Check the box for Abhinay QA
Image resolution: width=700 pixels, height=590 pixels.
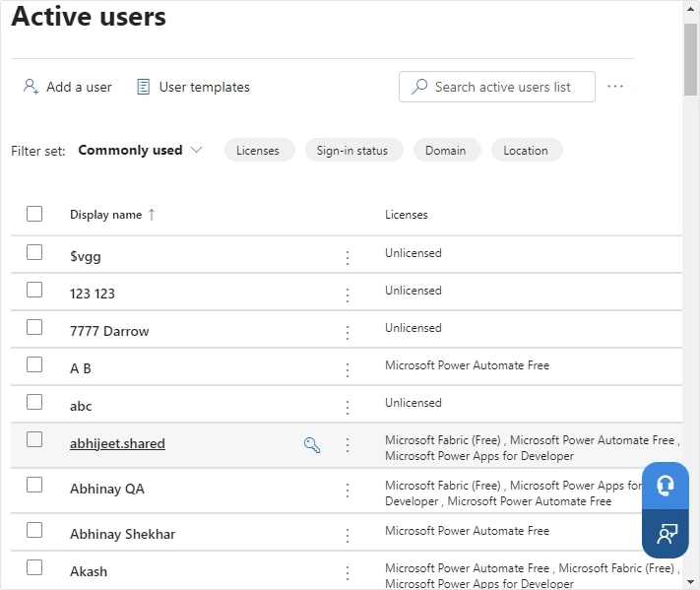[x=34, y=485]
